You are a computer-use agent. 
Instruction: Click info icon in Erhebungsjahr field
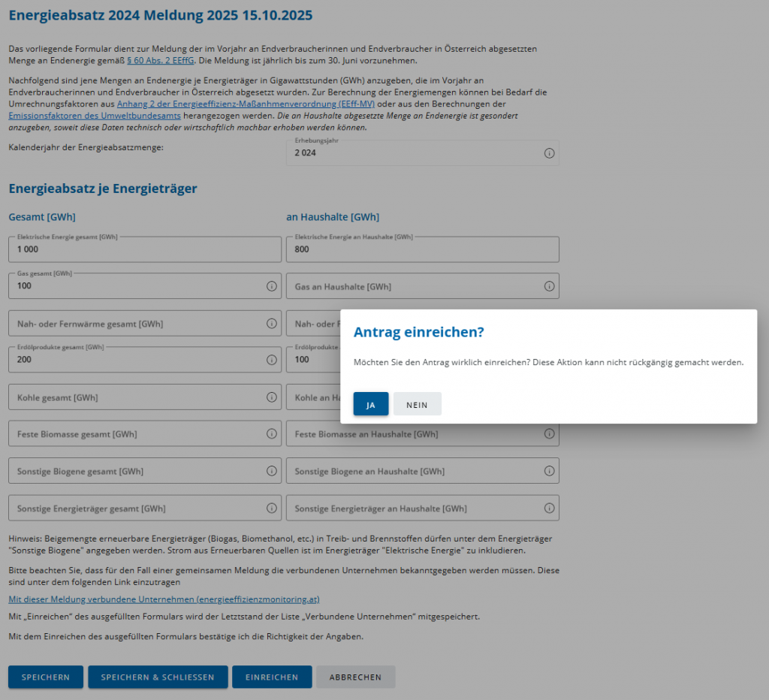(549, 153)
